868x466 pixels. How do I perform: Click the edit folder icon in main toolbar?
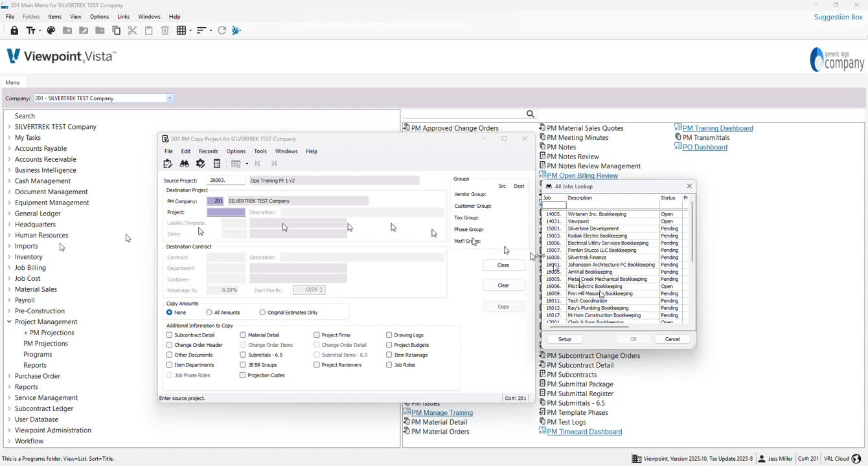pos(84,30)
